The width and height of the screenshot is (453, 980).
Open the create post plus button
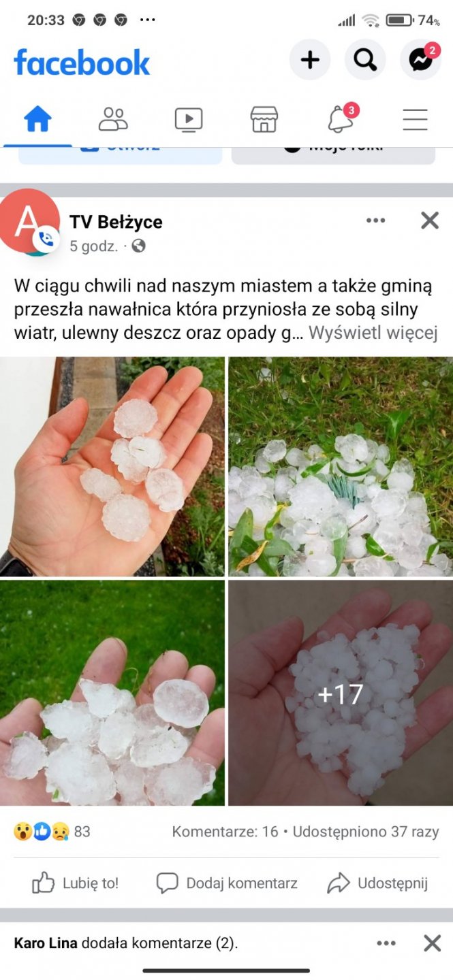tap(310, 60)
